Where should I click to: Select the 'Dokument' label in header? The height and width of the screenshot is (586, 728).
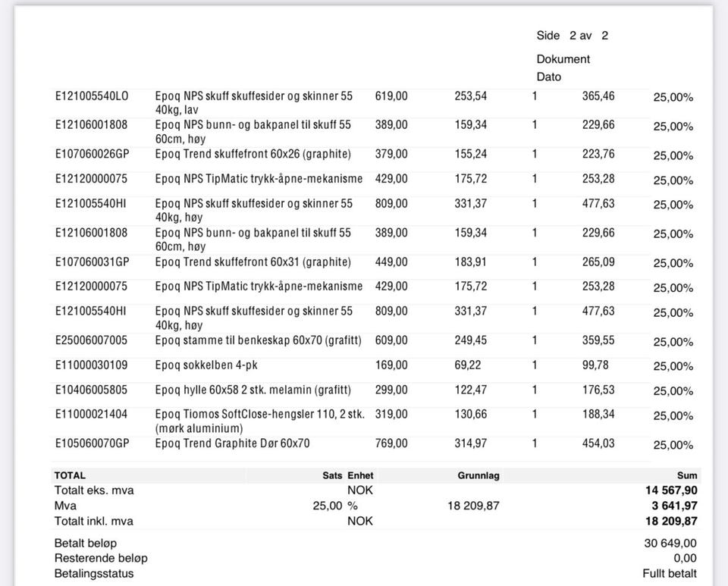click(x=563, y=59)
